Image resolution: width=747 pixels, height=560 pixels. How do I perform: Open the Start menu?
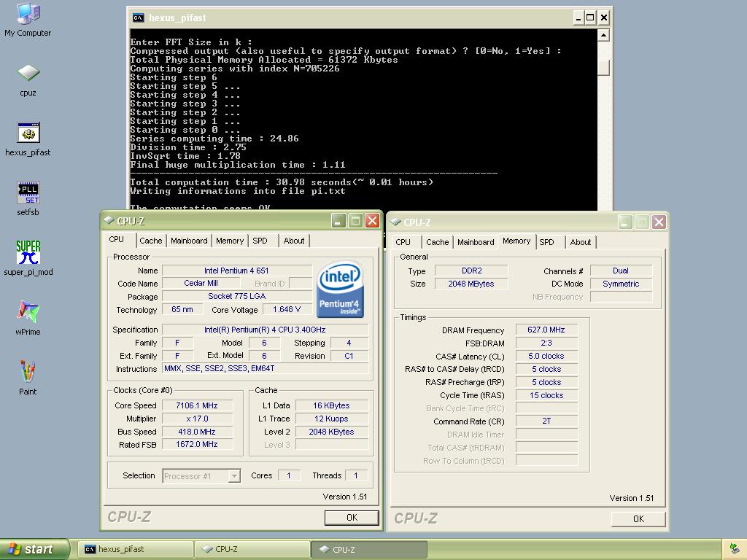click(x=34, y=549)
